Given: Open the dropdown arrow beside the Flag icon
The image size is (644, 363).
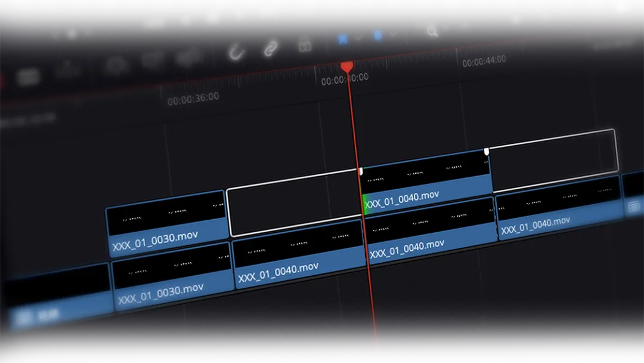Looking at the screenshot, I should tap(358, 38).
